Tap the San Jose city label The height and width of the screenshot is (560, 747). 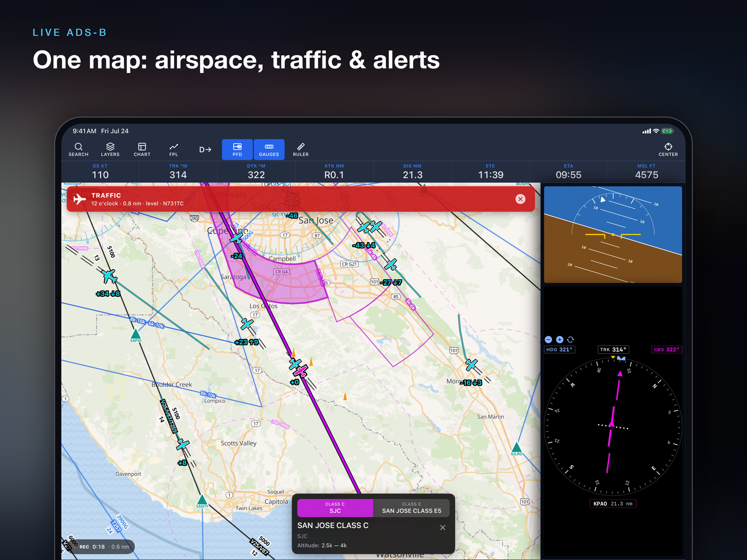click(x=316, y=221)
